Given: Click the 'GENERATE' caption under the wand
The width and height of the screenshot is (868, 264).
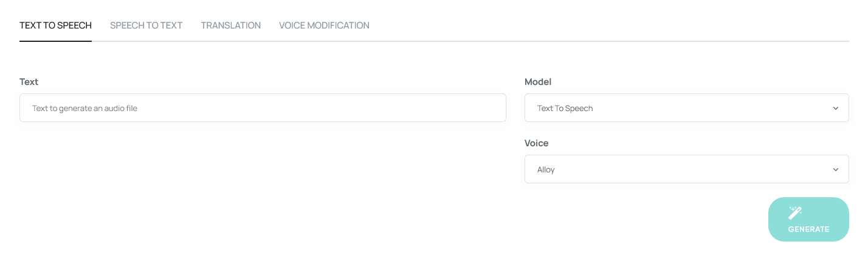Looking at the screenshot, I should coord(808,229).
